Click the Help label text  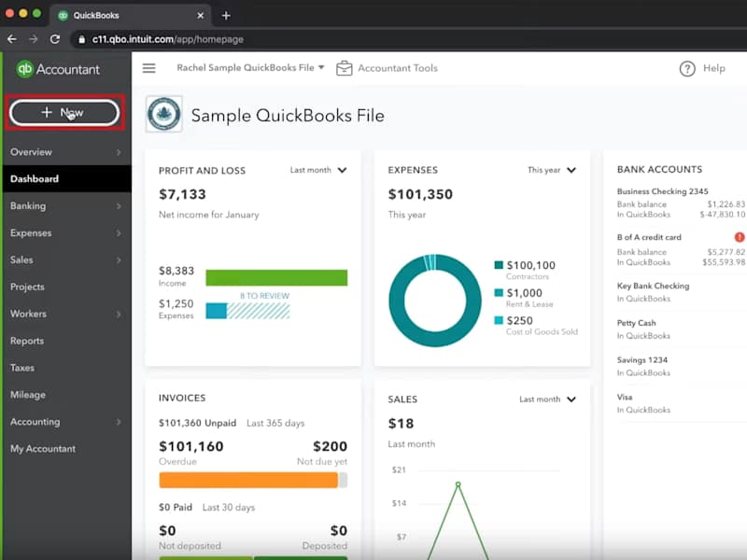coord(714,68)
